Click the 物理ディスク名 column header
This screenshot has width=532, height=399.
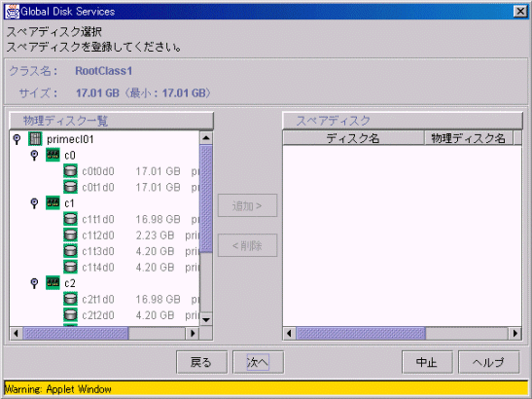(469, 138)
